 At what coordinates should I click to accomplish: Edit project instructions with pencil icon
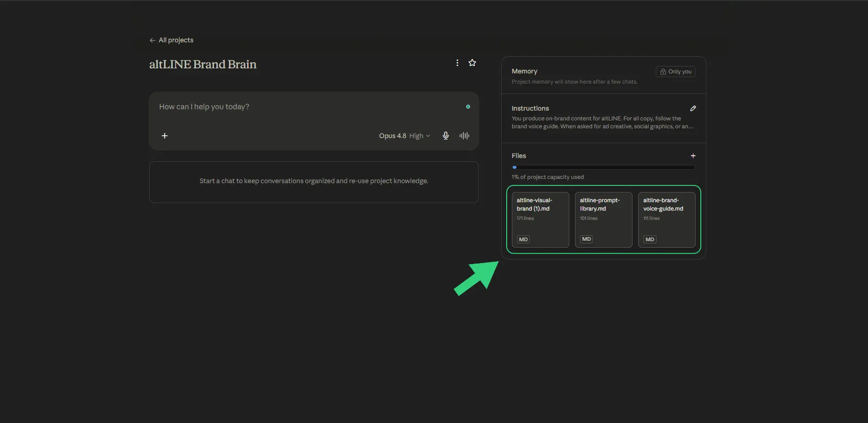693,108
